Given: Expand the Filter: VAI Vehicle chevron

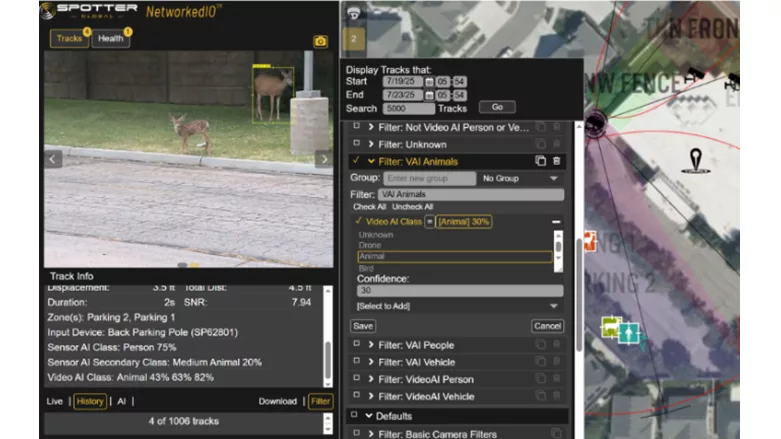Looking at the screenshot, I should [371, 362].
